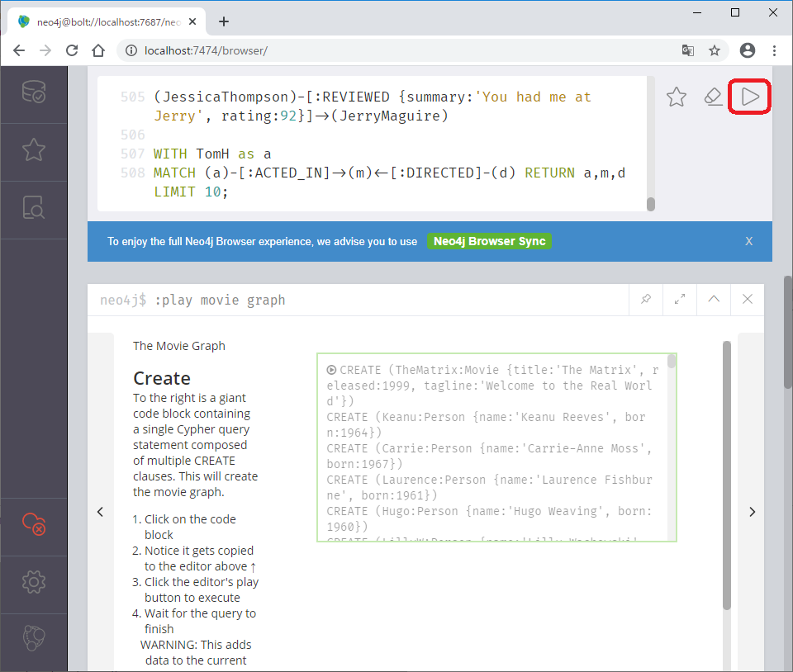793x672 pixels.
Task: Bookmark this page with the star
Action: click(x=714, y=50)
